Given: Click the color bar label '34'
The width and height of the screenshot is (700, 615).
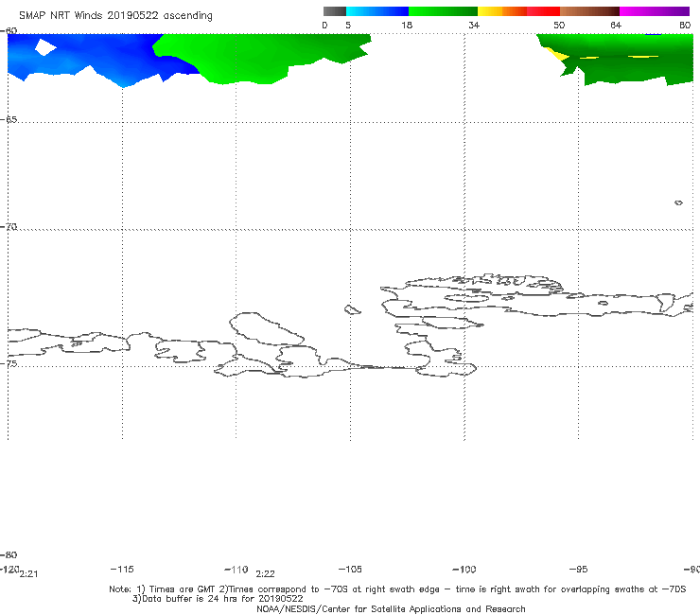Looking at the screenshot, I should coord(474,26).
